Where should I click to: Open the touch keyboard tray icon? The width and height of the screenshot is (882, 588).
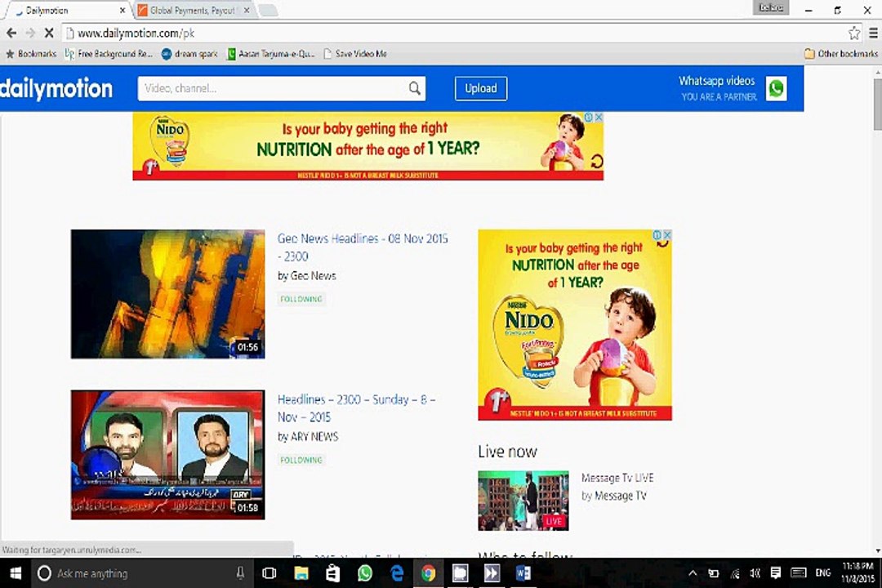(798, 573)
